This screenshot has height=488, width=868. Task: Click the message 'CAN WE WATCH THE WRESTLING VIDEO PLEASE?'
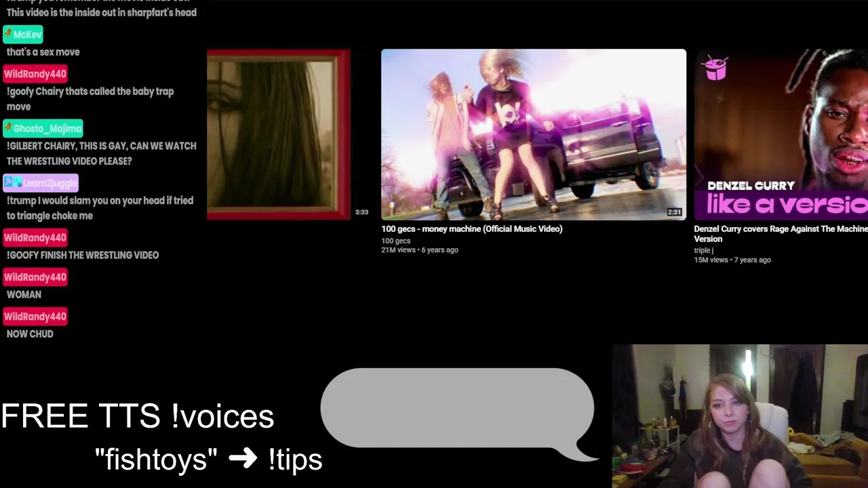[101, 154]
